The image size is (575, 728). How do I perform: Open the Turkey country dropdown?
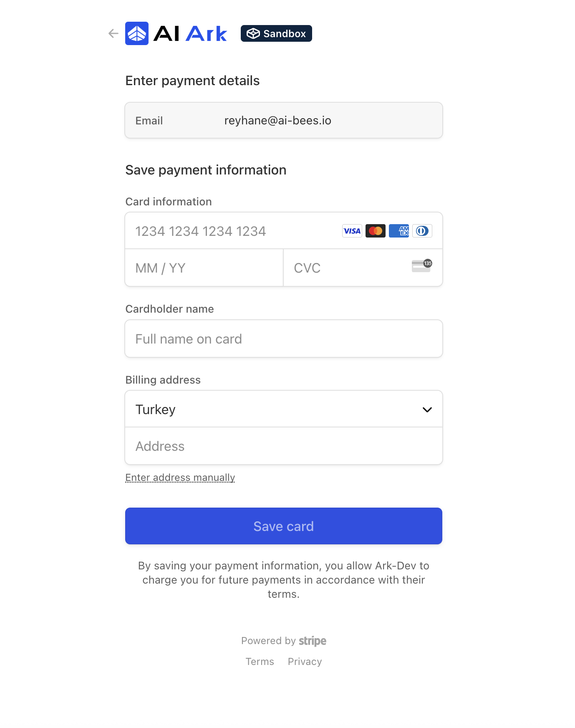click(284, 409)
